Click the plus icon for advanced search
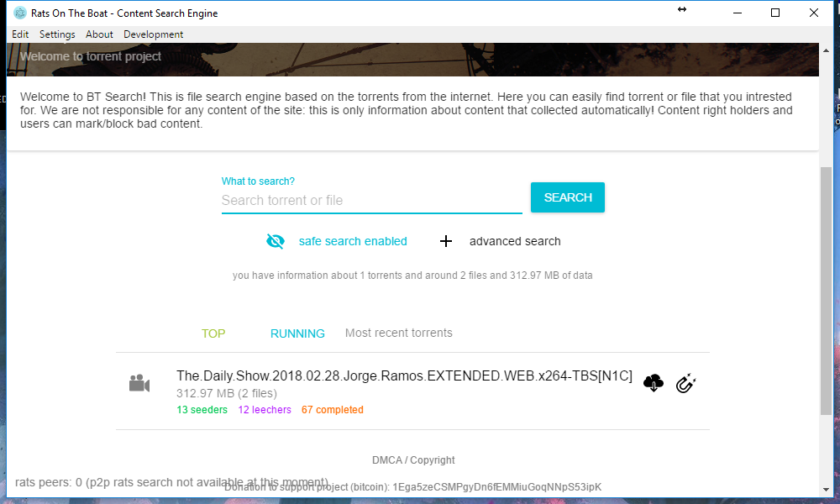Viewport: 840px width, 504px height. 446,241
